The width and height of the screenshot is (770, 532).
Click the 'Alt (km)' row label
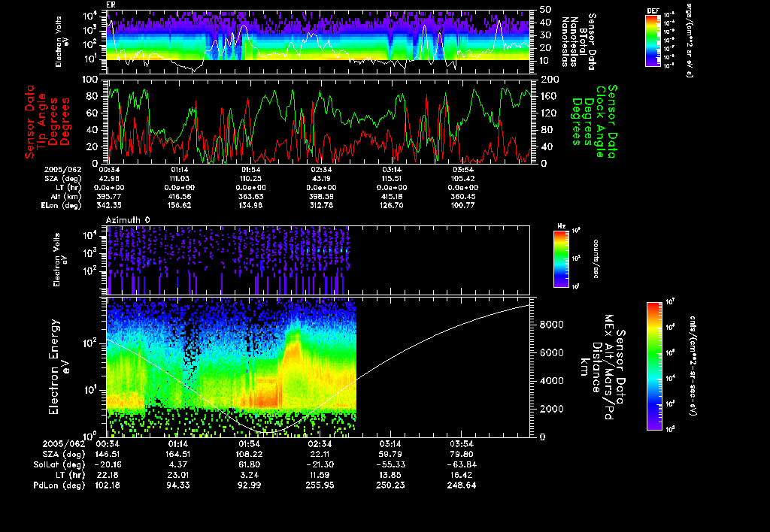pyautogui.click(x=66, y=196)
